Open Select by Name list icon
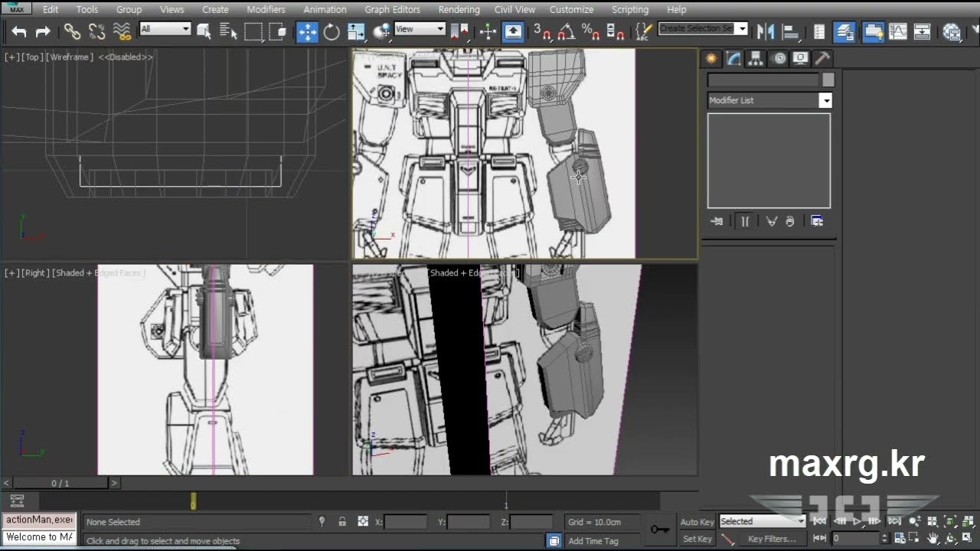 (x=228, y=31)
